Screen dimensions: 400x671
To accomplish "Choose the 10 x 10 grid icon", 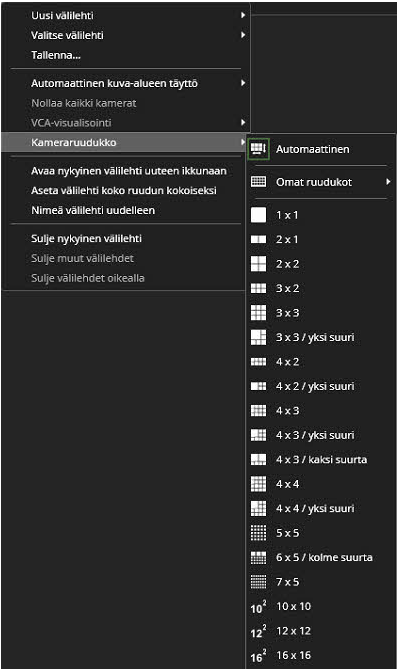I will (258, 606).
